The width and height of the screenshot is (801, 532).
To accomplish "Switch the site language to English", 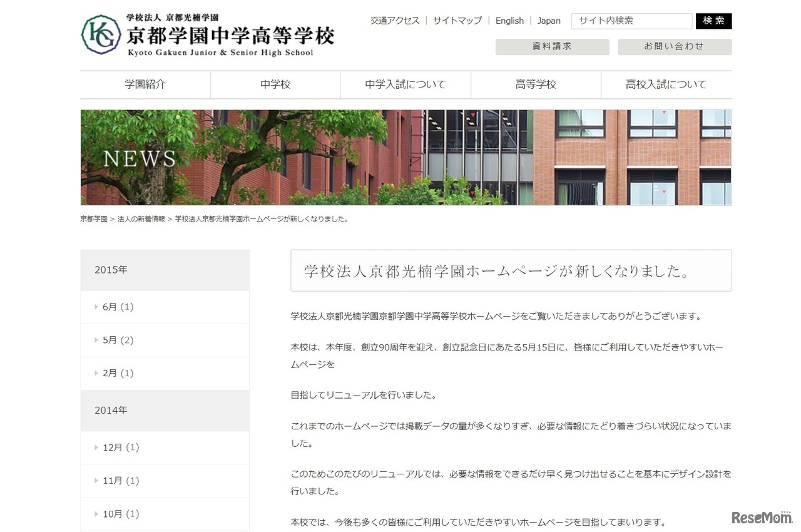I will [x=509, y=21].
